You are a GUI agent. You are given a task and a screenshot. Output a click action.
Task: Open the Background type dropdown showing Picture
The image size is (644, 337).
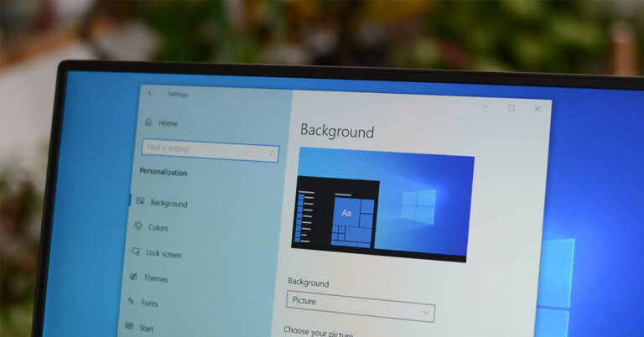tap(360, 305)
